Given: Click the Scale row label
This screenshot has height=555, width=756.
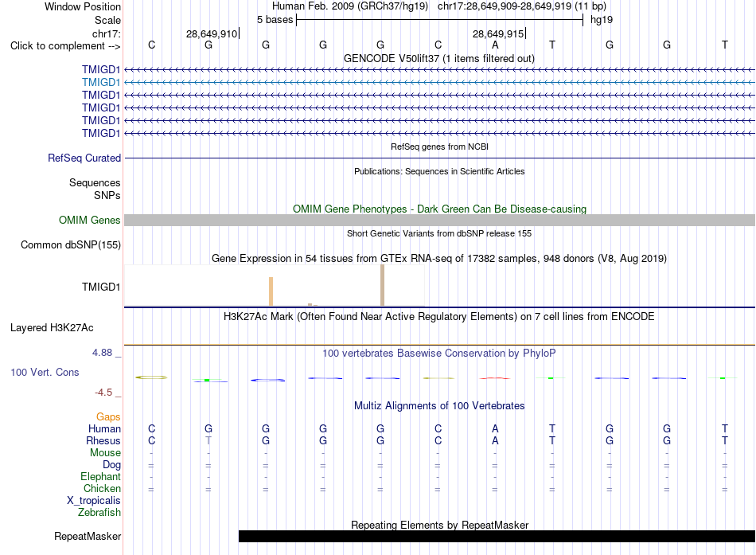Looking at the screenshot, I should point(108,20).
